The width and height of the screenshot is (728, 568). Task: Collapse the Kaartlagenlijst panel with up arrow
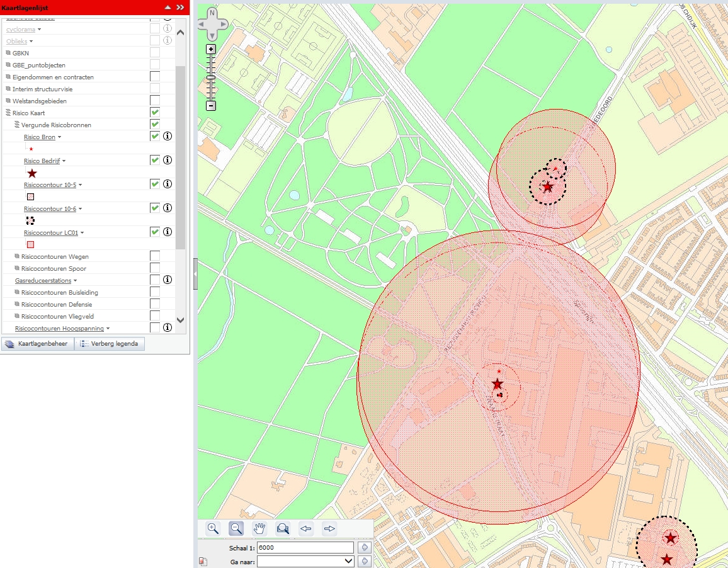[168, 8]
